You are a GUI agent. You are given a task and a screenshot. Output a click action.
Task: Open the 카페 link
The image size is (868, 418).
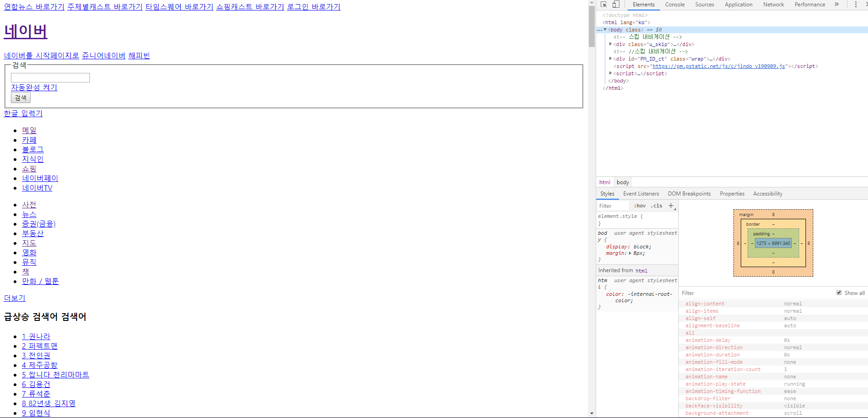tap(29, 140)
